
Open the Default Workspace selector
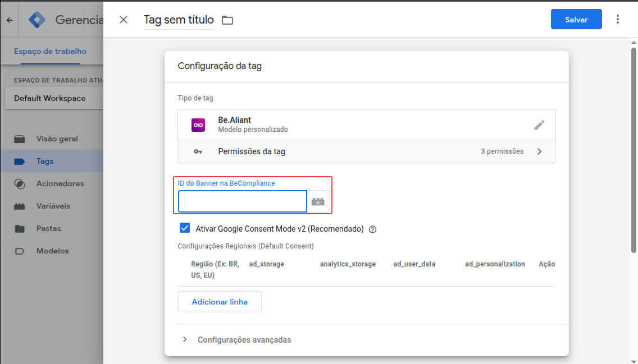coord(52,98)
